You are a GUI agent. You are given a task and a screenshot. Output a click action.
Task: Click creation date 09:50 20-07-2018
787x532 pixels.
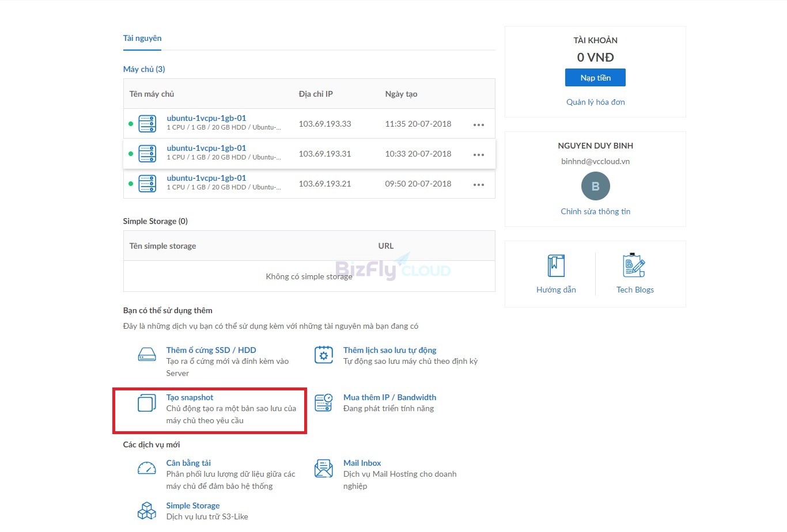[x=418, y=184]
